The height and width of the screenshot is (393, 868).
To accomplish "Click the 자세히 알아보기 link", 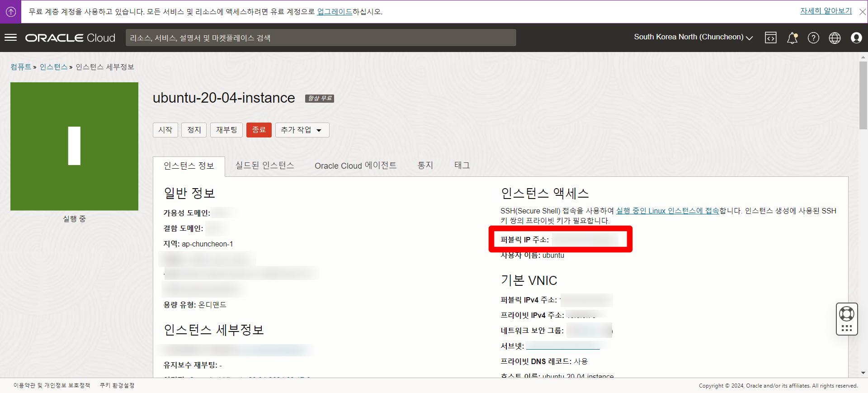I will 826,11.
